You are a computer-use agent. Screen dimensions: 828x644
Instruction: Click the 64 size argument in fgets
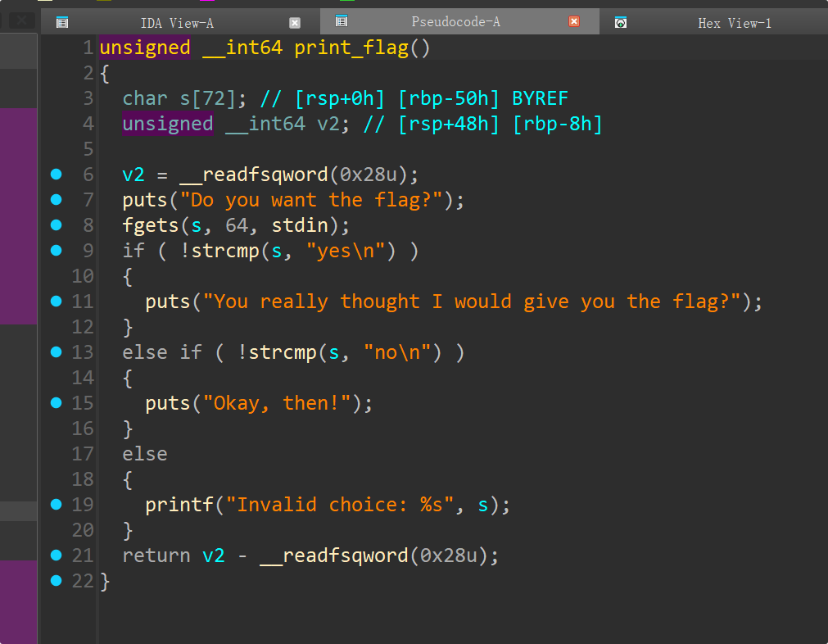(237, 225)
